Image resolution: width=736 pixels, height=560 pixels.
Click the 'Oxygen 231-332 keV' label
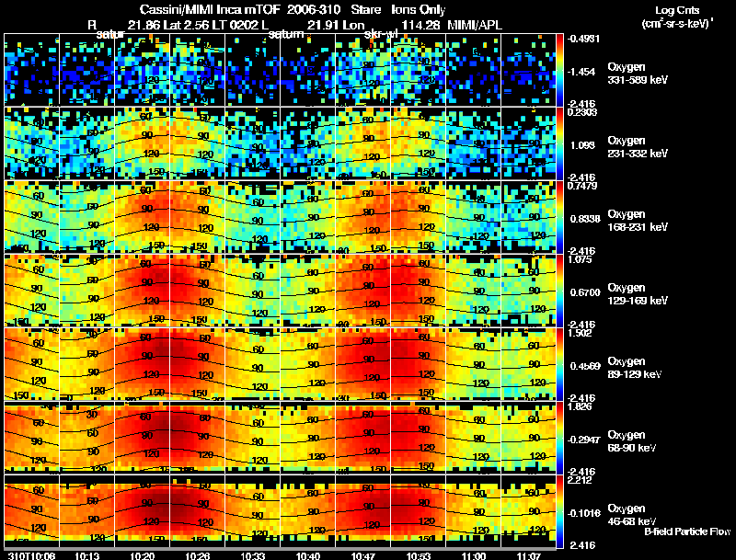[x=638, y=147]
